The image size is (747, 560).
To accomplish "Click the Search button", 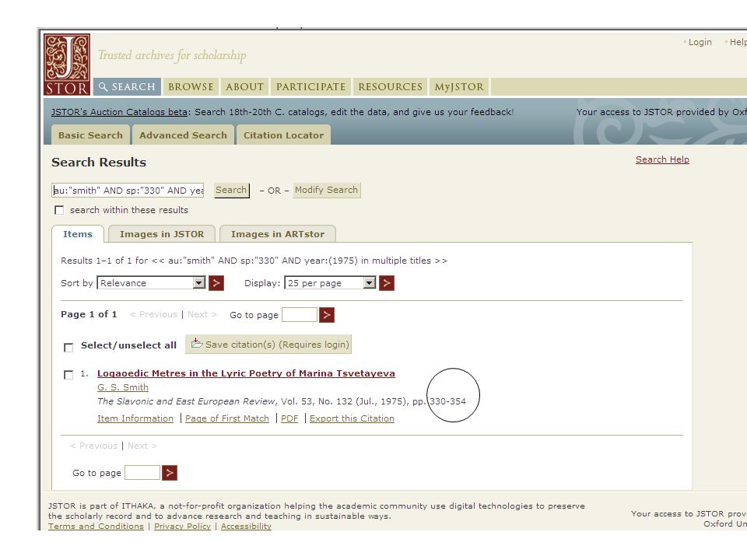I will pyautogui.click(x=231, y=190).
